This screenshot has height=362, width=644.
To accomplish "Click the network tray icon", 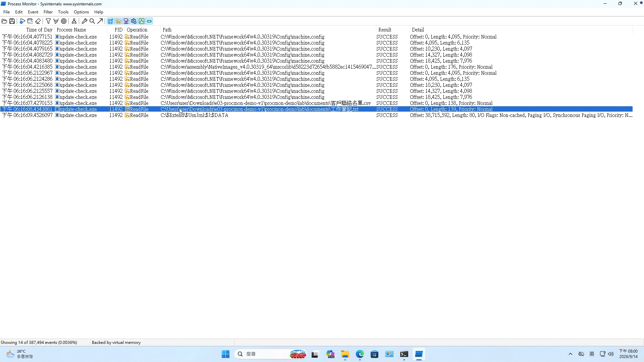I will coord(602,354).
